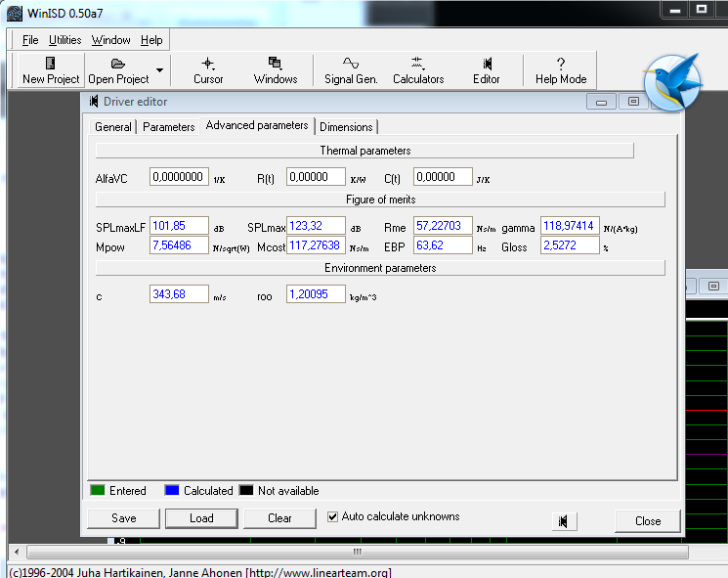Click the Qloss value field

570,245
